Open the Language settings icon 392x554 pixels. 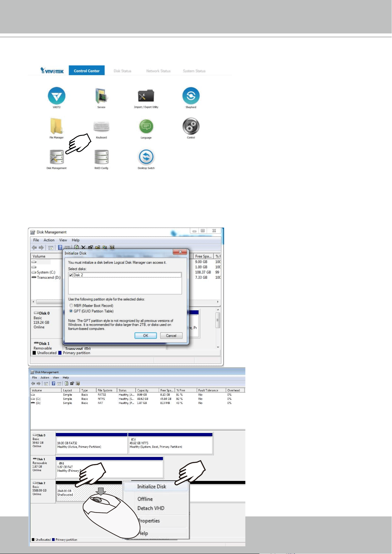click(146, 126)
